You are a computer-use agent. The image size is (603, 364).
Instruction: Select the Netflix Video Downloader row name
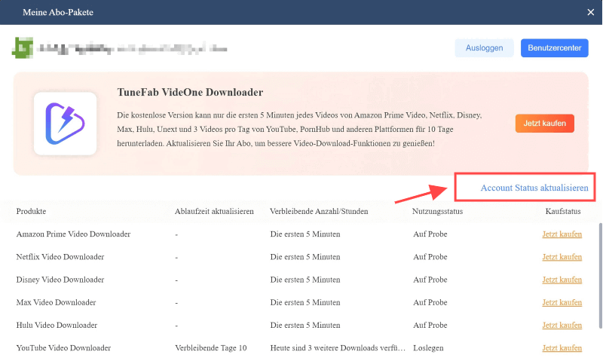click(60, 257)
